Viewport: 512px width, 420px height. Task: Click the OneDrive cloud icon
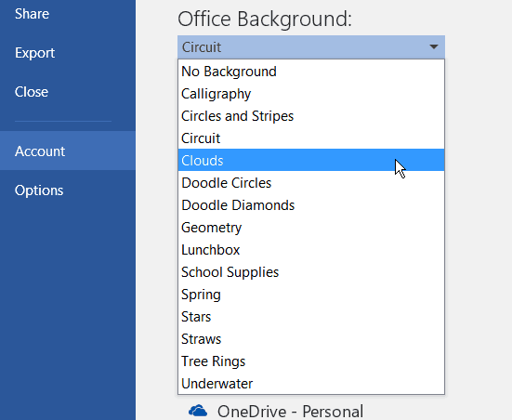pos(198,411)
